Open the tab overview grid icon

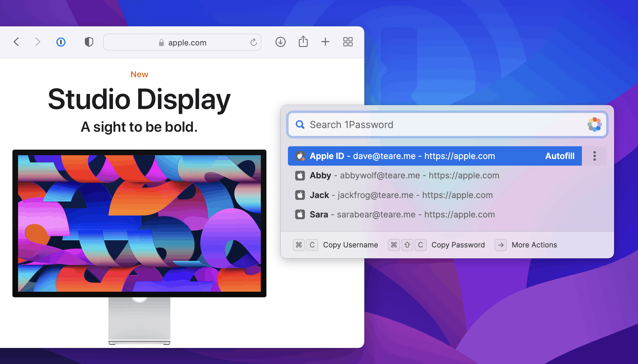coord(348,42)
